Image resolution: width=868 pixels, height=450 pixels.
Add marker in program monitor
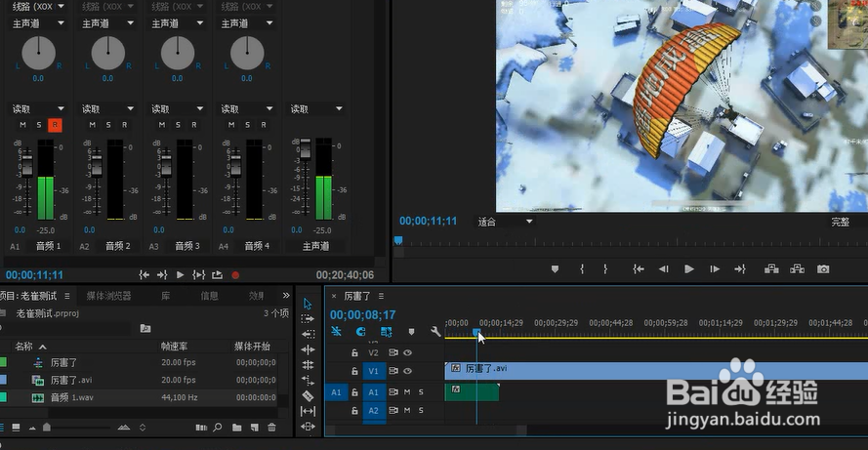point(555,269)
